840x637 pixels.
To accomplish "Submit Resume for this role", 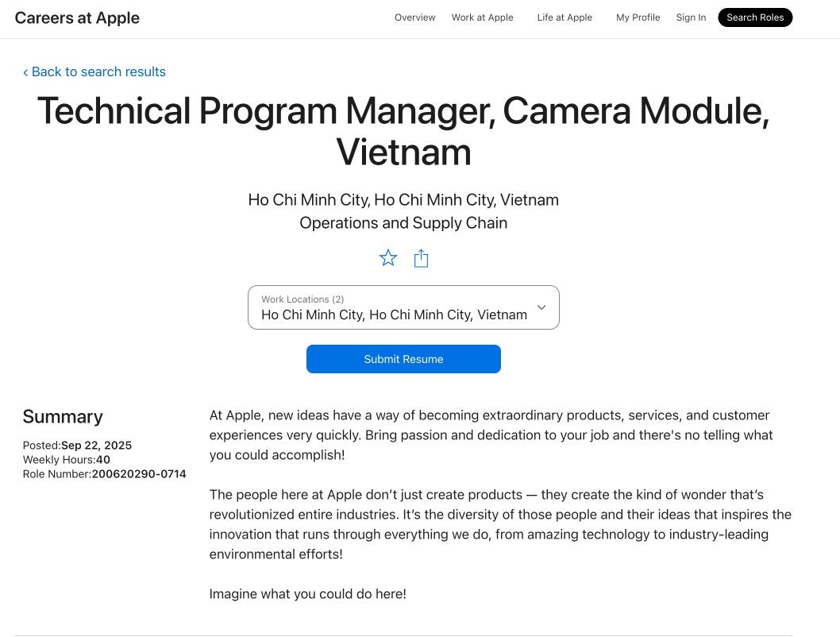I will (x=403, y=359).
